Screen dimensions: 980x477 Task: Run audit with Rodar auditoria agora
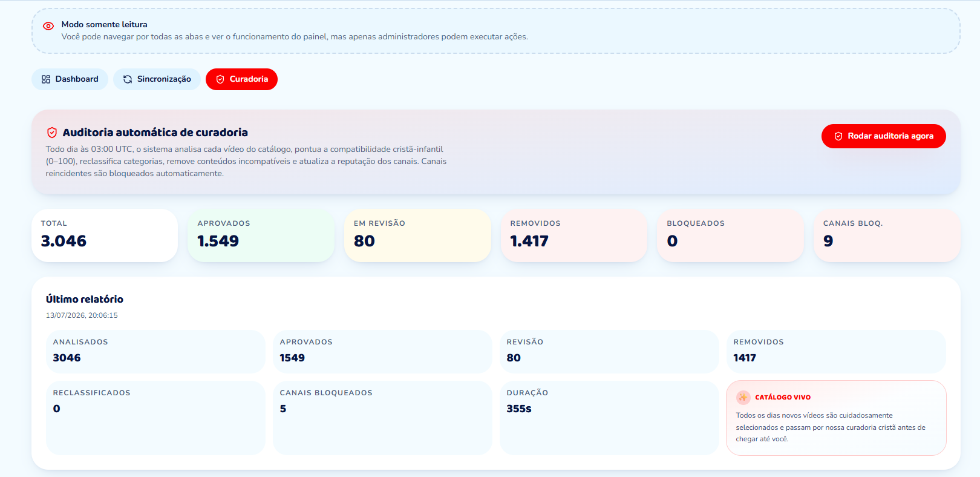click(883, 136)
